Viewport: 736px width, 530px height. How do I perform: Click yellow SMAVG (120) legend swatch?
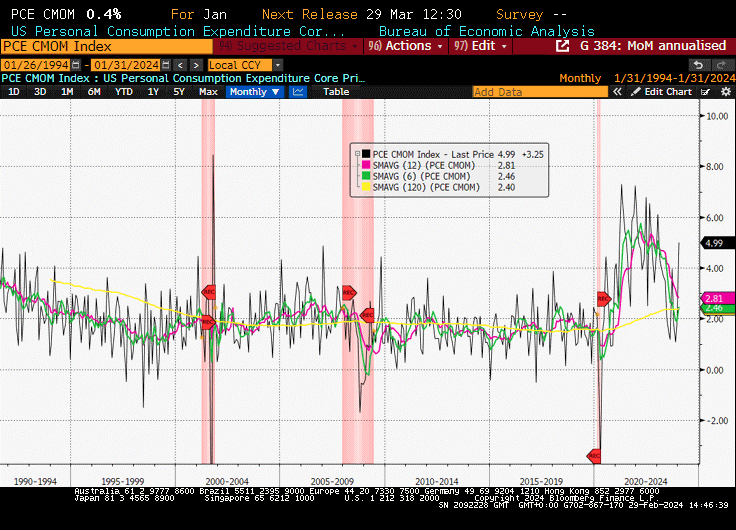(366, 187)
